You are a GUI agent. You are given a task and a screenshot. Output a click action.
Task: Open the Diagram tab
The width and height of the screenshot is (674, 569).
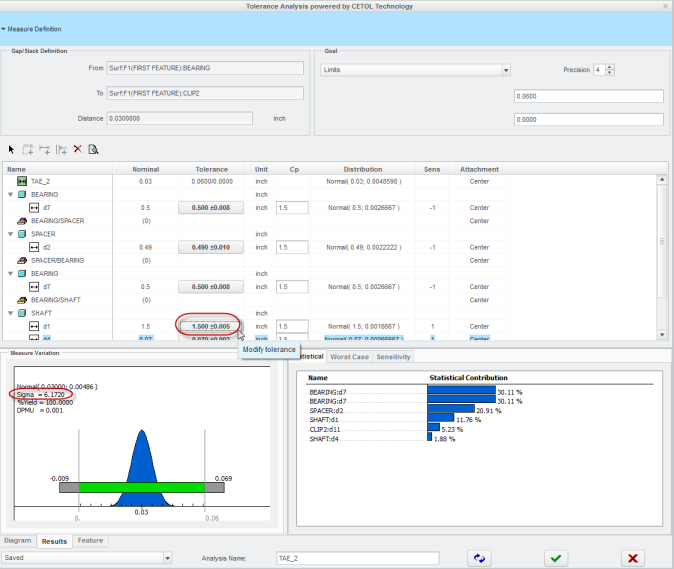(19, 541)
